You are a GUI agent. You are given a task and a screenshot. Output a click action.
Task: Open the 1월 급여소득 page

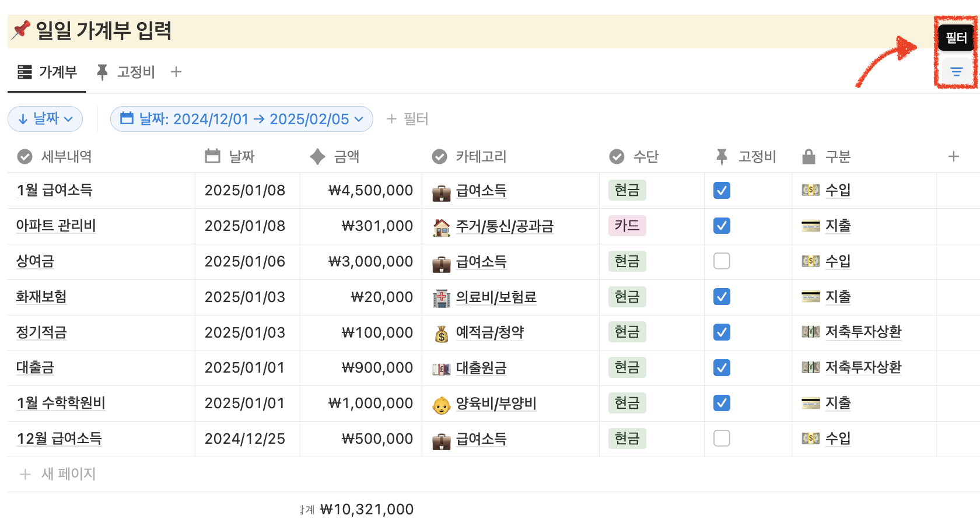[x=54, y=190]
